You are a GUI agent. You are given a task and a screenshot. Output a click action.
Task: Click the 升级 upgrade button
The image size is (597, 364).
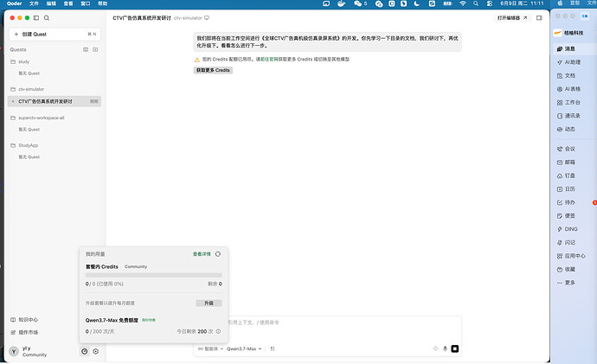209,303
